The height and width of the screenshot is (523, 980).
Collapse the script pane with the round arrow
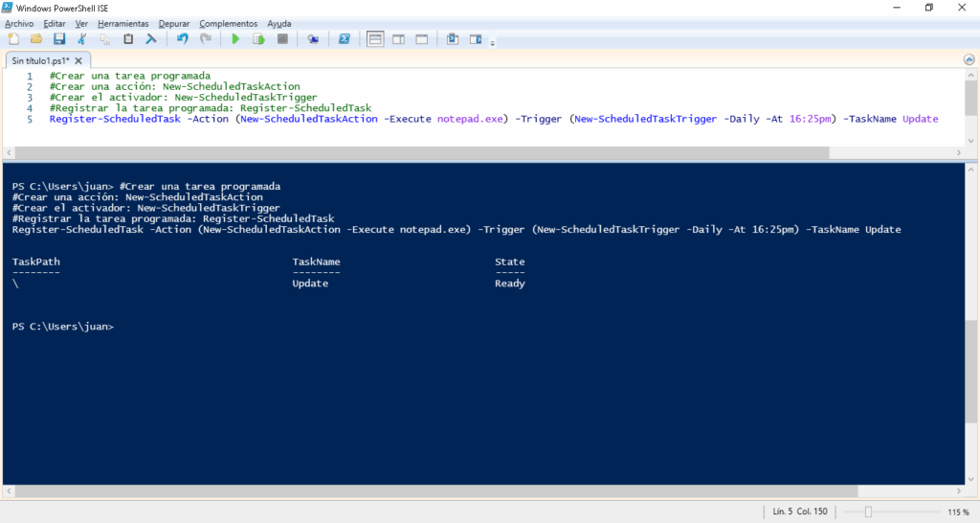tap(969, 60)
